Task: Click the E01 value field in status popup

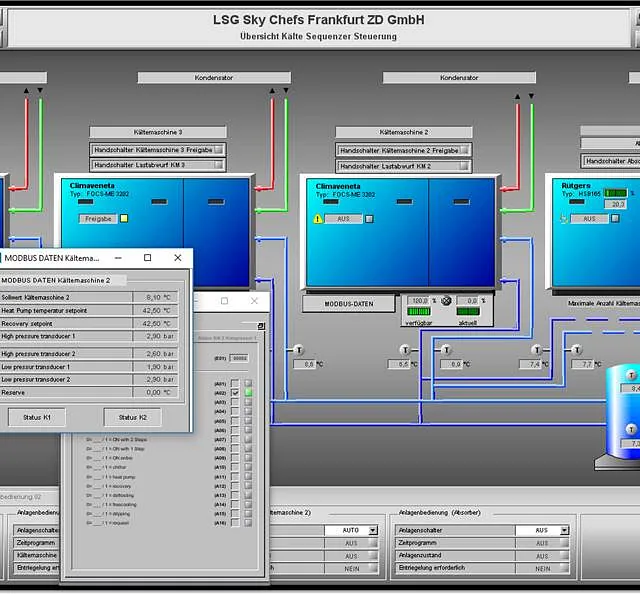Action: click(239, 358)
